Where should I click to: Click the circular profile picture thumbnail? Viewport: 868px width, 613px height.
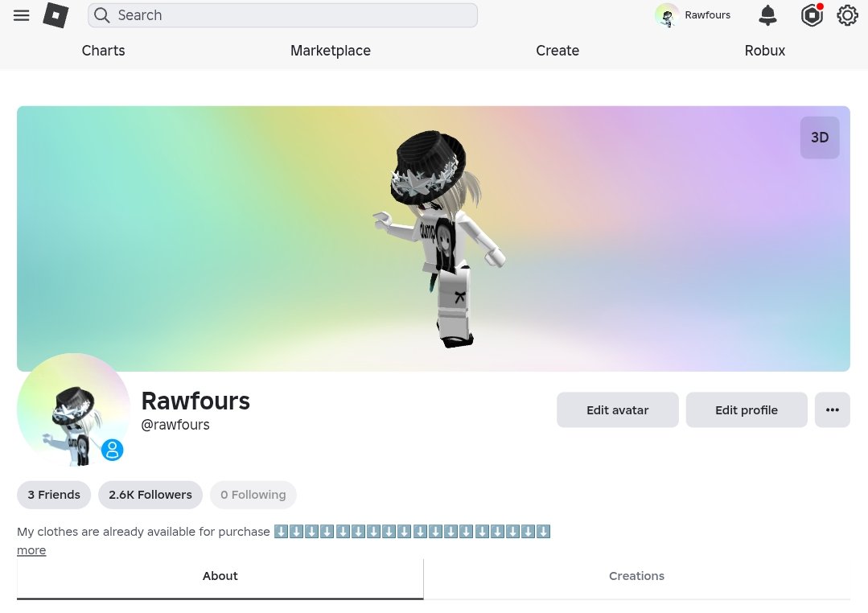tap(74, 409)
